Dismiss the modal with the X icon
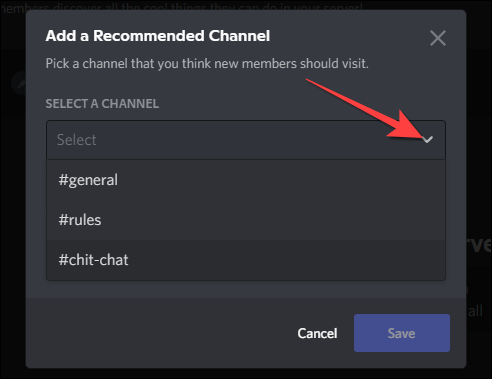This screenshot has height=379, width=492. click(438, 38)
